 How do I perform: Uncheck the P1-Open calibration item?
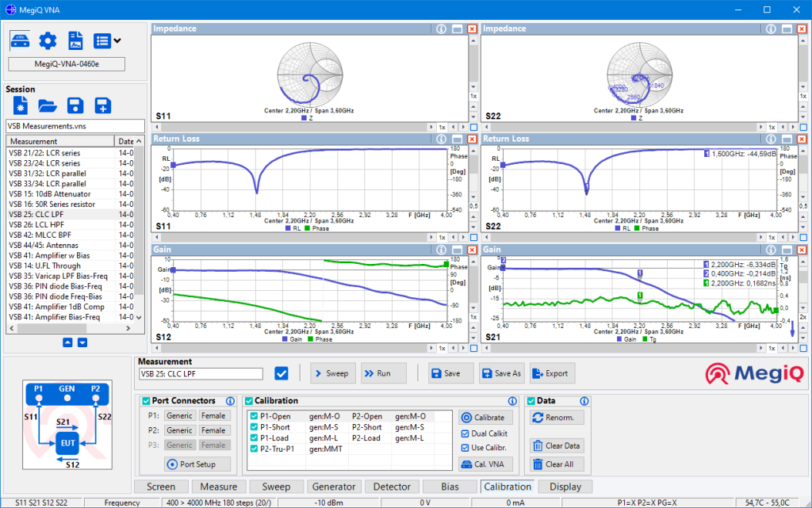254,416
